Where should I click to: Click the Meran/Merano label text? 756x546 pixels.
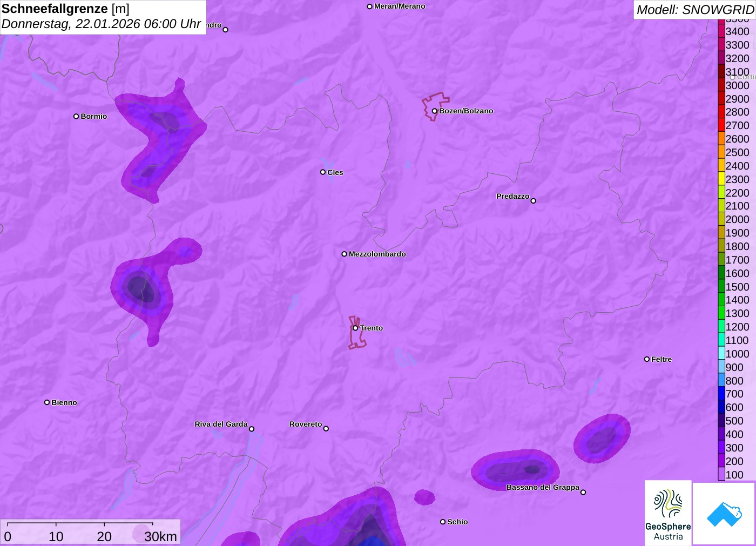coord(400,6)
